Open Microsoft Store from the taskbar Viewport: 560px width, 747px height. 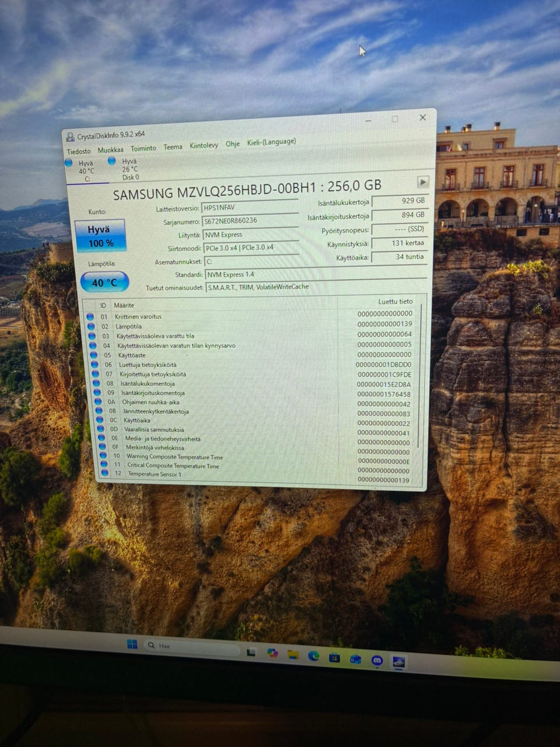tap(334, 657)
